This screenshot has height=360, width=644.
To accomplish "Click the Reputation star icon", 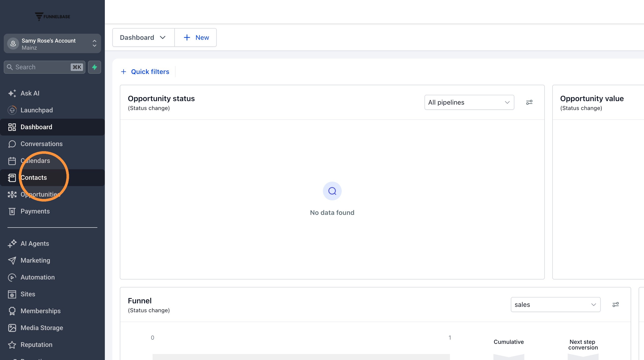I will 12,345.
